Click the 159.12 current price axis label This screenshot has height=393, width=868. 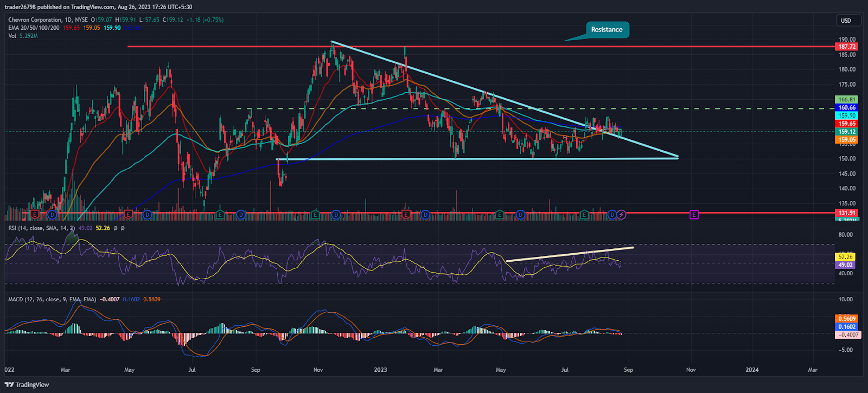coord(847,132)
